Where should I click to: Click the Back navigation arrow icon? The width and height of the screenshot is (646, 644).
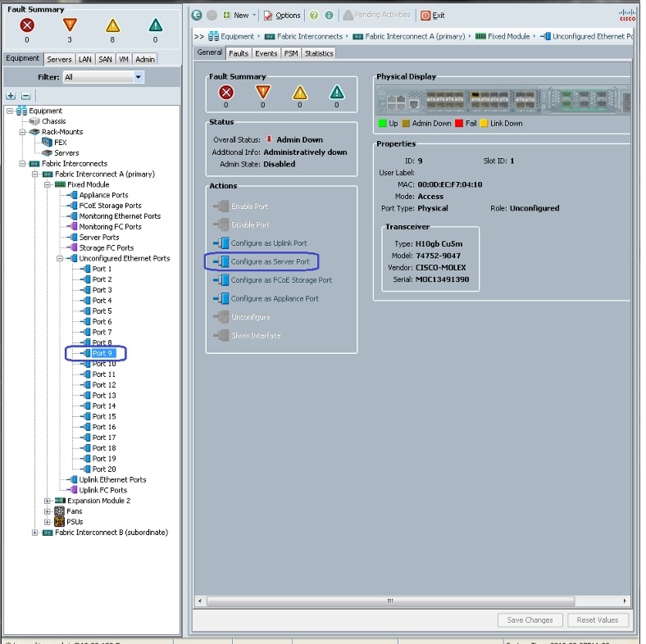pyautogui.click(x=197, y=16)
